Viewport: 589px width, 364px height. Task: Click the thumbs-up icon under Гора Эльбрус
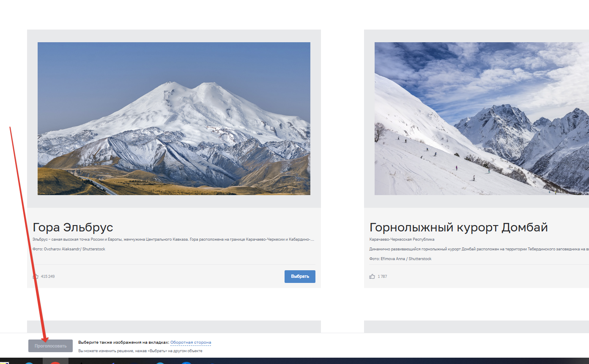coord(36,277)
